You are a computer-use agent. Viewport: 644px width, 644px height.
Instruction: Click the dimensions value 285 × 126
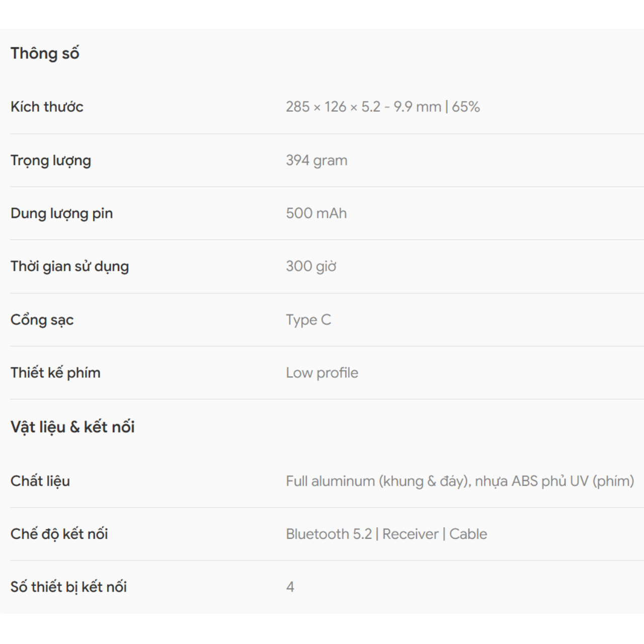(383, 107)
